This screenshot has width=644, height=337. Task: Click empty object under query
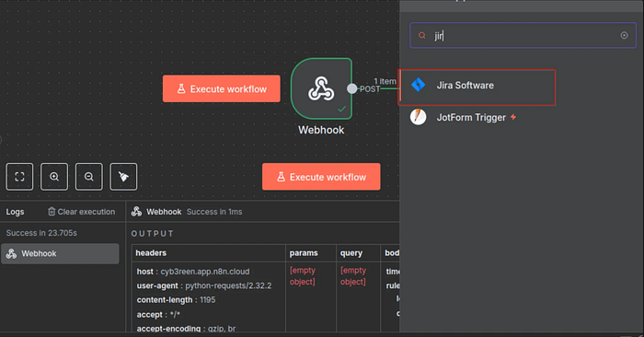click(353, 275)
